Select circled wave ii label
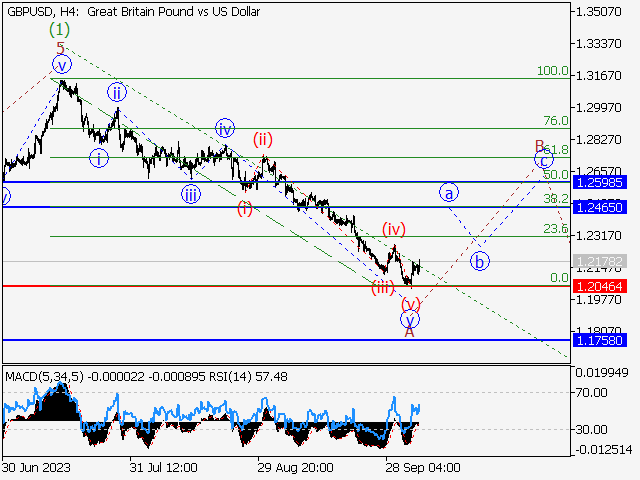This screenshot has height=480, width=640. click(117, 93)
